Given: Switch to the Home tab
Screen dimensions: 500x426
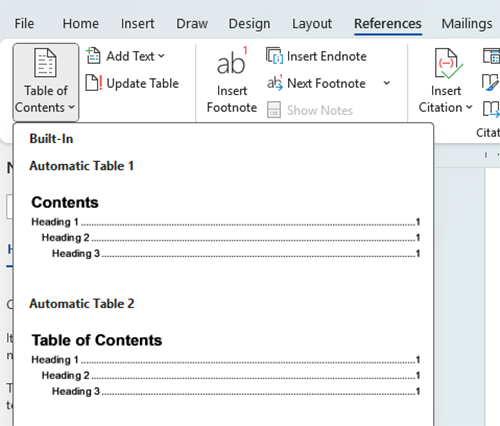Looking at the screenshot, I should coord(81,24).
